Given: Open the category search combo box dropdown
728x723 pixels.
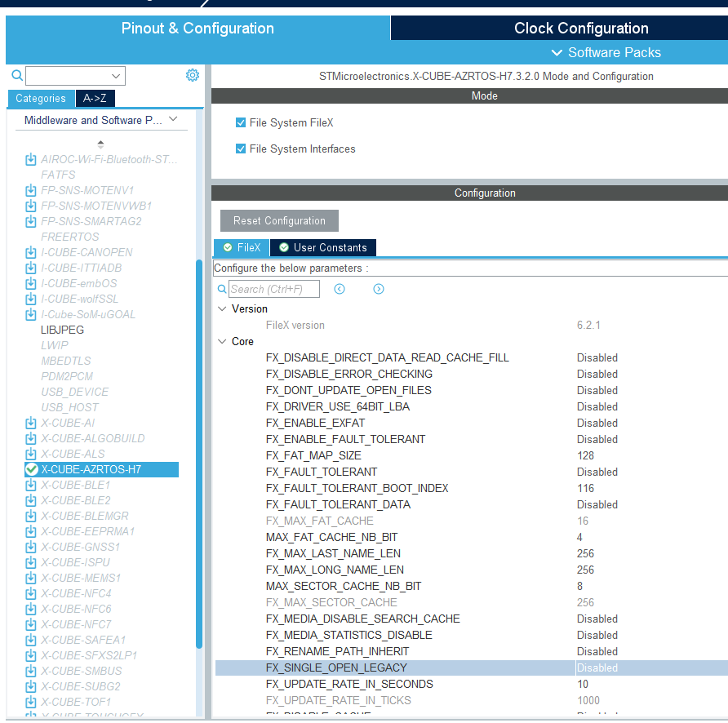Looking at the screenshot, I should [x=116, y=76].
